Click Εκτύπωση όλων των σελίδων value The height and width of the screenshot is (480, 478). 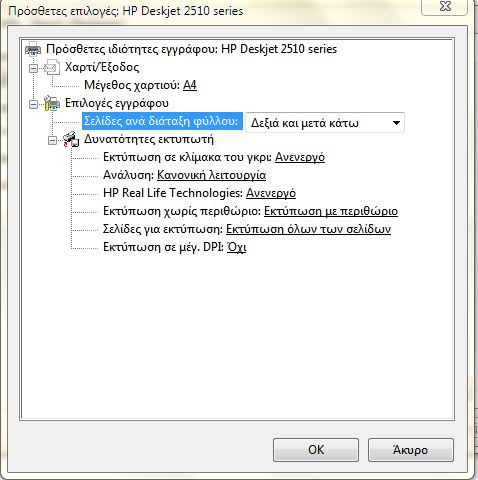point(308,229)
